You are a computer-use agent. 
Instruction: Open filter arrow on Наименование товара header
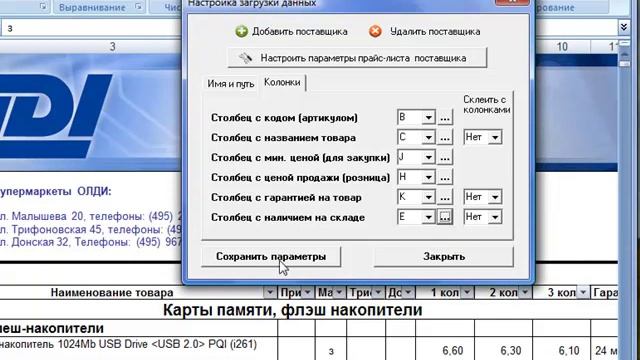click(269, 292)
